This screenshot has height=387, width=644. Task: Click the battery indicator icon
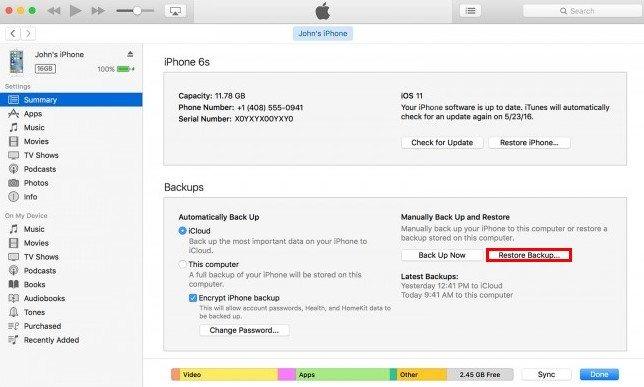click(x=124, y=69)
